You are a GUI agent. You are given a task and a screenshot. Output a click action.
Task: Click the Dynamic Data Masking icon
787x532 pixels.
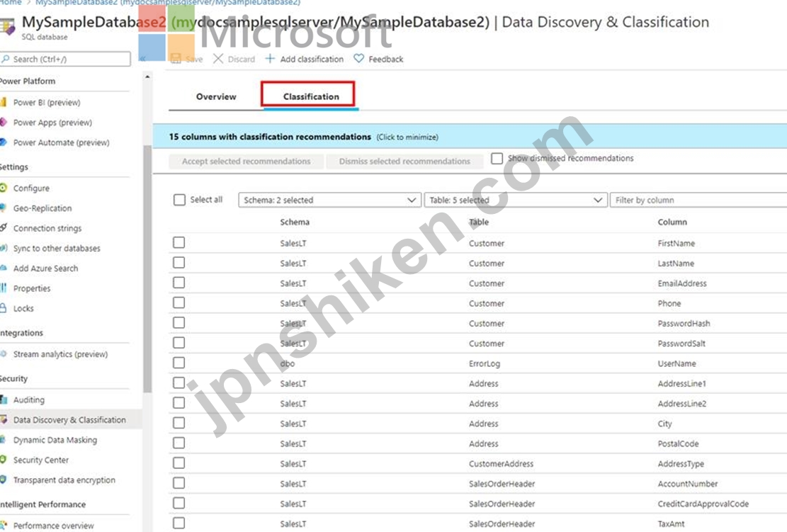pos(3,440)
